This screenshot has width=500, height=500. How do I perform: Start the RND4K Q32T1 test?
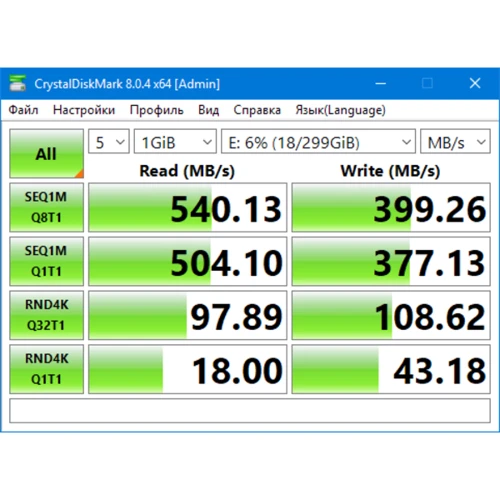[46, 315]
